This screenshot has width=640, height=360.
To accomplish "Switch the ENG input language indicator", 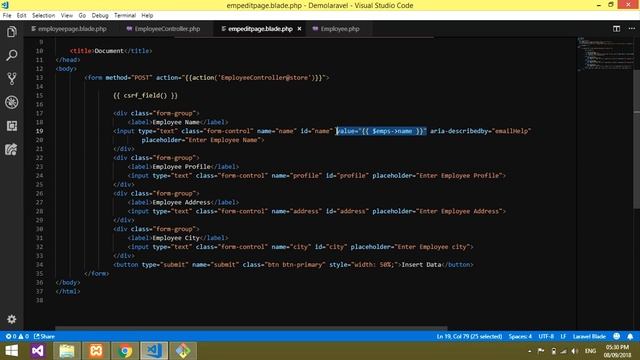I will [x=590, y=351].
